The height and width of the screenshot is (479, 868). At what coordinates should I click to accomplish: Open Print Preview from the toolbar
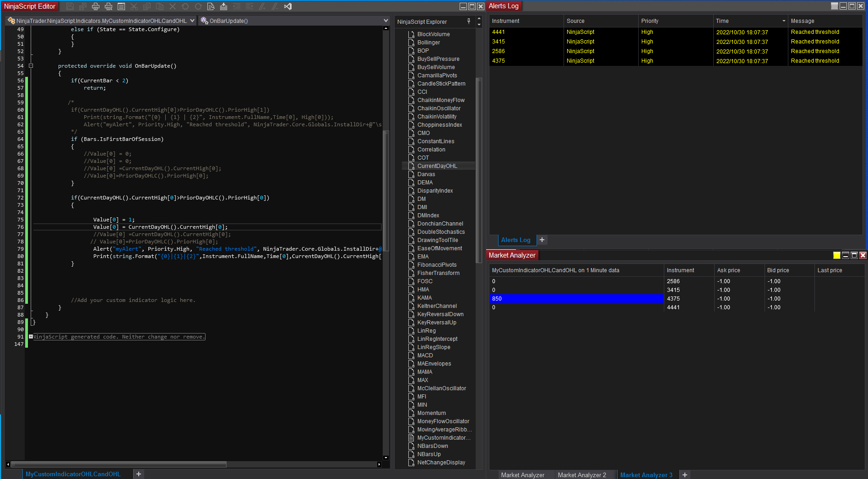(108, 6)
